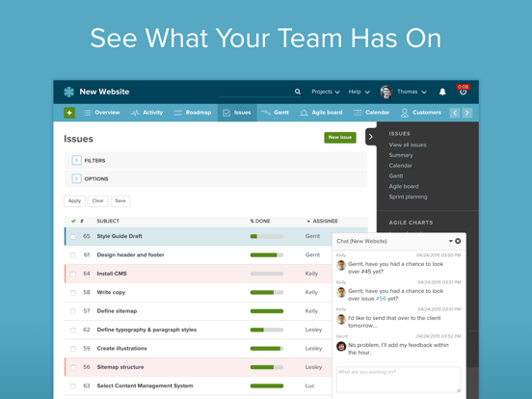Screen dimensions: 532x399
Task: Open the Calendar tab
Action: coord(371,113)
